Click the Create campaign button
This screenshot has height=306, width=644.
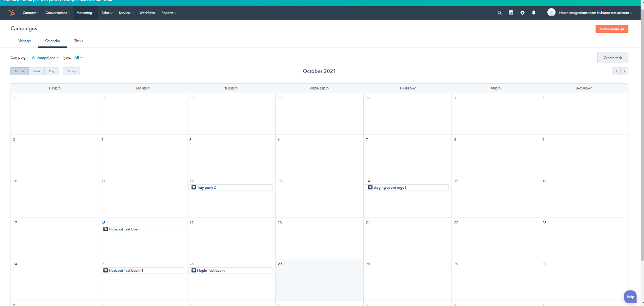coord(612,29)
